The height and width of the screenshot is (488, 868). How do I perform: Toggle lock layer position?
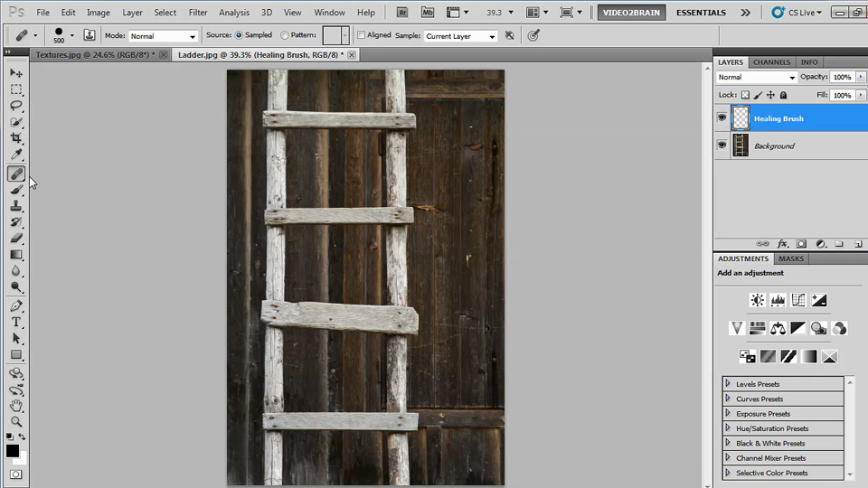[x=770, y=95]
